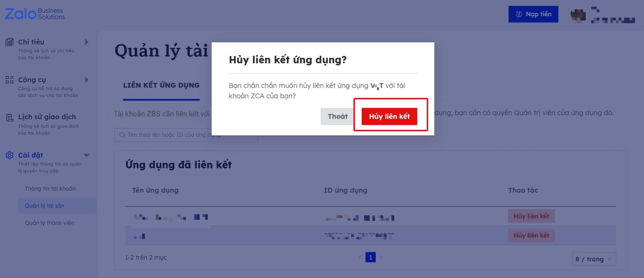Confirm with red Hủy liên kết button
Viewport: 644px width, 278px height.
coord(389,116)
